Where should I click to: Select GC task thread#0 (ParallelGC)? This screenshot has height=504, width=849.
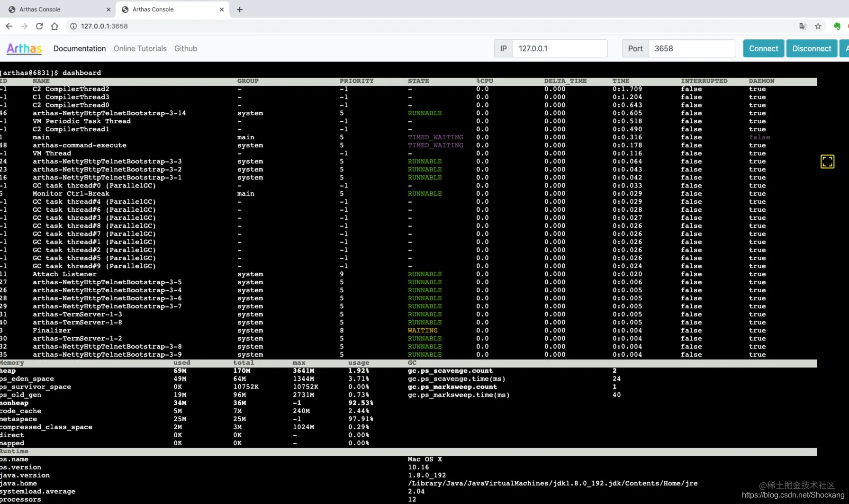click(x=94, y=186)
